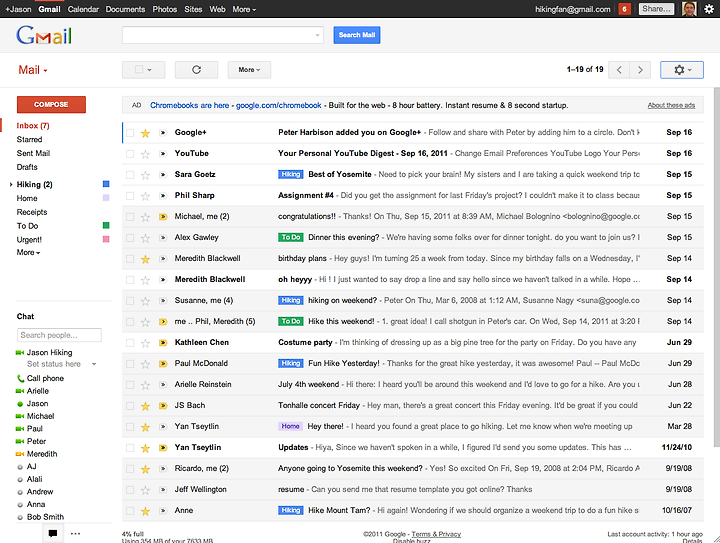
Task: Click video camera icon next to Arielle
Action: pos(20,391)
